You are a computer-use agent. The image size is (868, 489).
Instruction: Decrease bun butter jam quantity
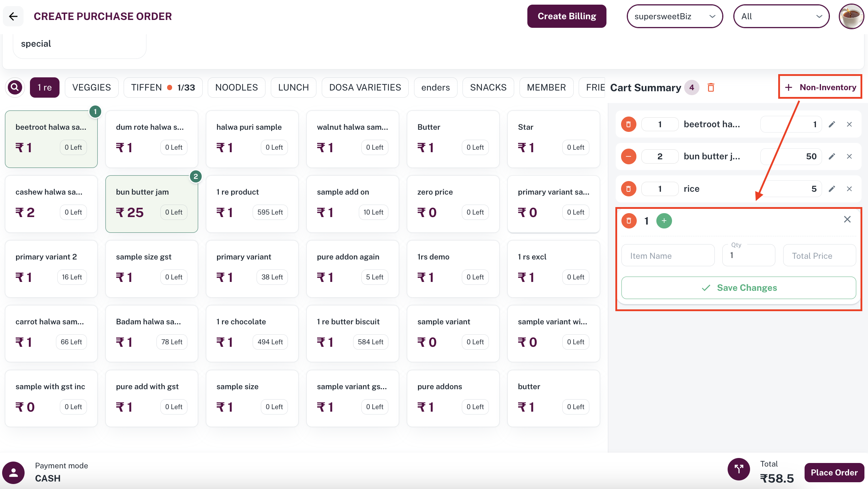click(629, 156)
